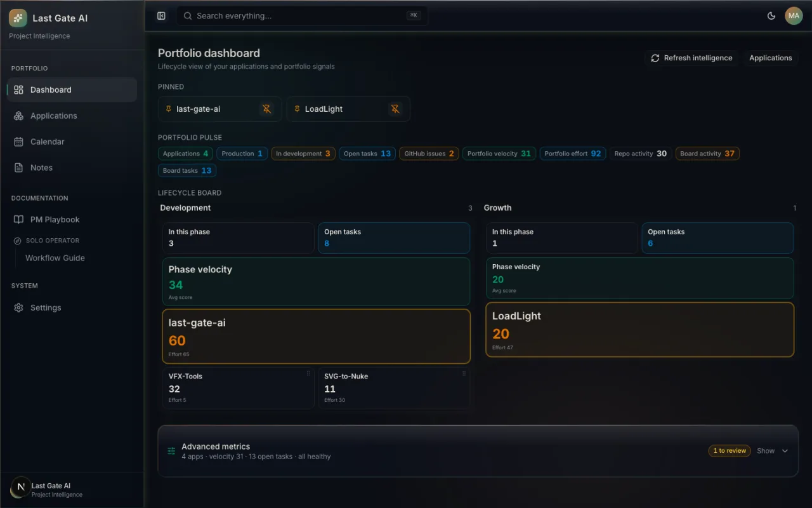Select the VFX-Tools card

click(238, 387)
